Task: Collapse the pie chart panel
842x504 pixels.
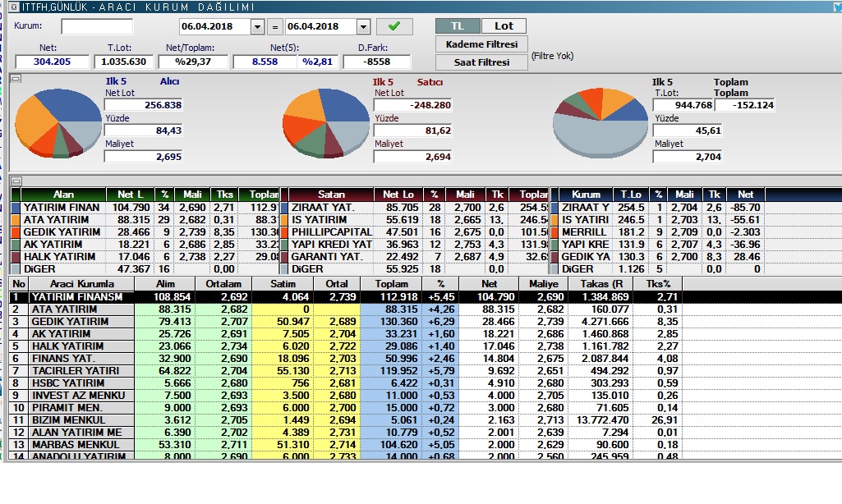Action: coord(16,79)
